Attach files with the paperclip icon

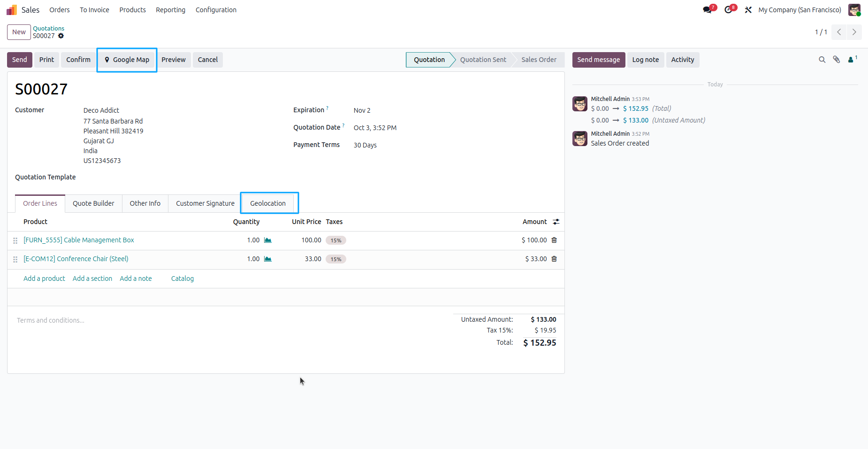click(x=837, y=60)
